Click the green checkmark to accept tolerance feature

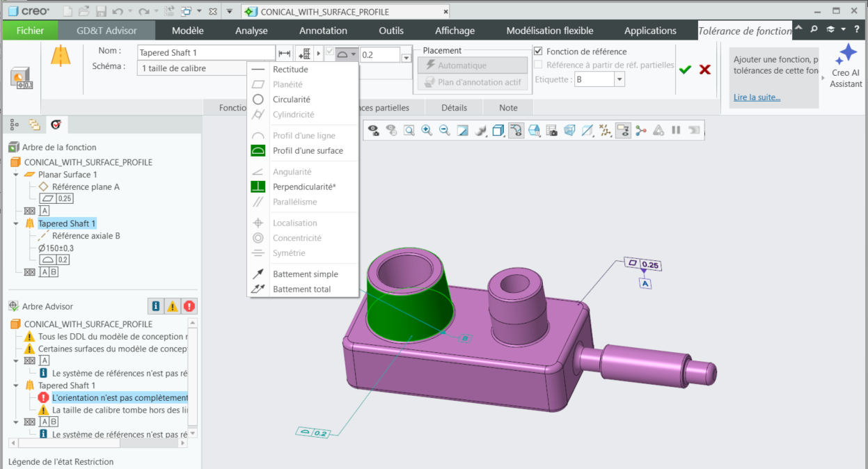pos(685,70)
